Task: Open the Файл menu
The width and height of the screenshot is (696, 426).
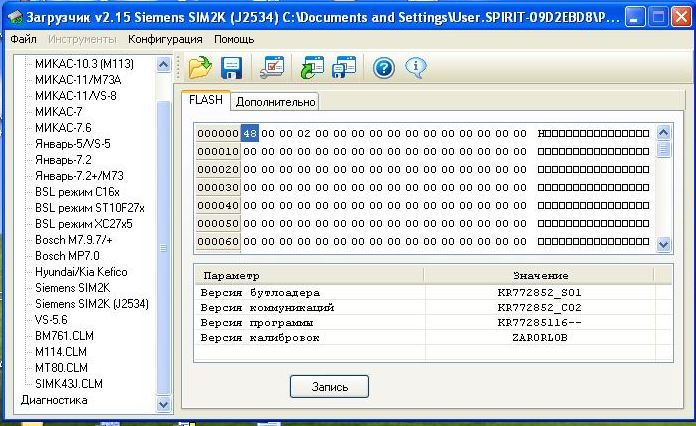Action: (x=24, y=39)
